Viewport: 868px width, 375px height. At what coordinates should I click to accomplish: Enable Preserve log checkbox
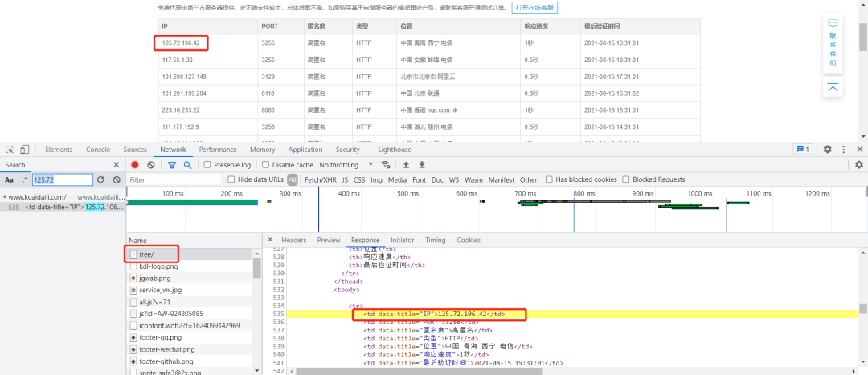tap(207, 165)
